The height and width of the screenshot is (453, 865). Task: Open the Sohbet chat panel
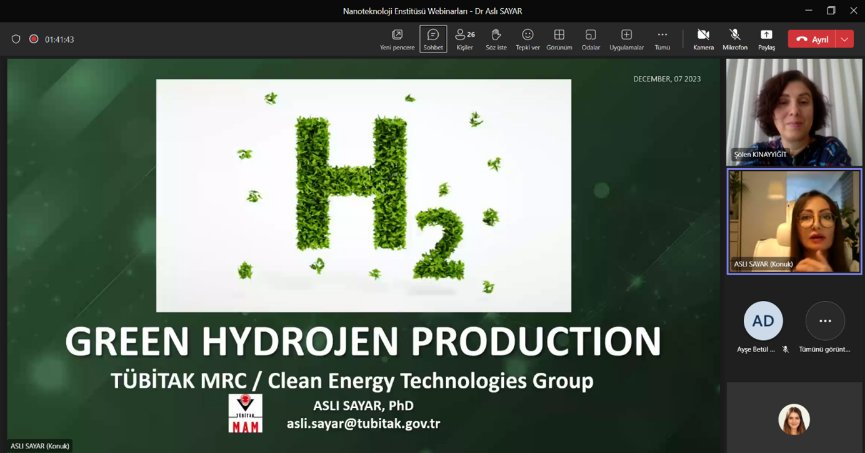(x=433, y=38)
